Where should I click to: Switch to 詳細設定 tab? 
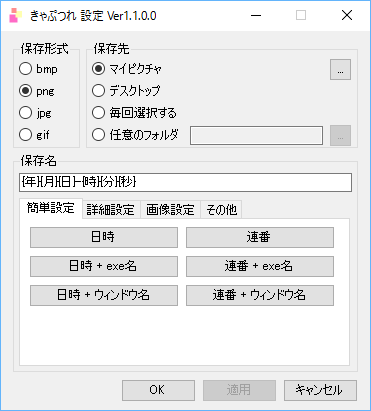point(111,210)
